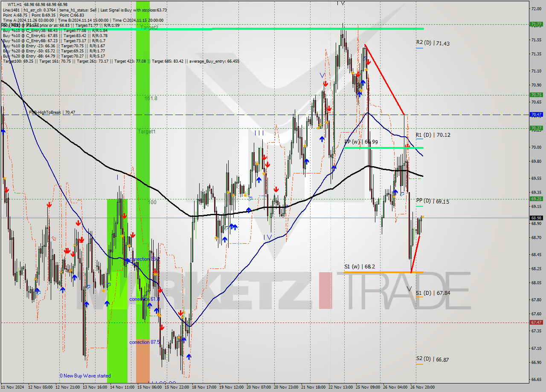Click the blue 'I V' wave label

coord(267,237)
